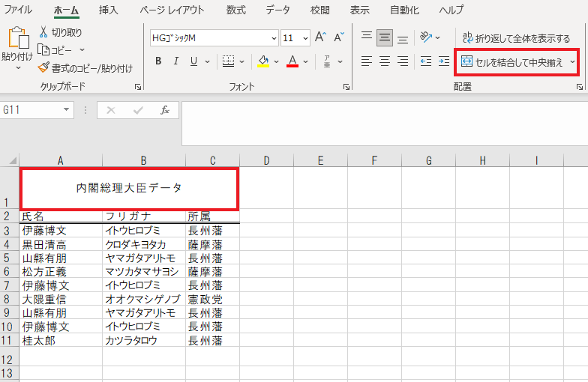Open the HGゴシックM font name dropdown
The height and width of the screenshot is (382, 588).
[x=274, y=38]
